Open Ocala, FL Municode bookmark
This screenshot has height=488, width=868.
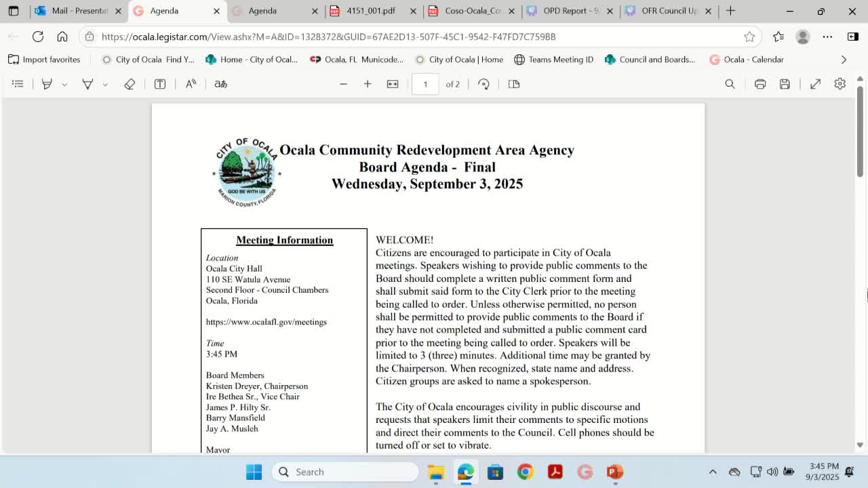point(357,60)
